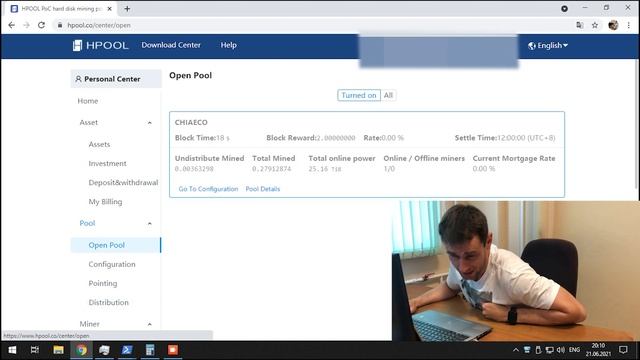The height and width of the screenshot is (360, 640).
Task: Click the address bar URL
Action: click(x=99, y=25)
